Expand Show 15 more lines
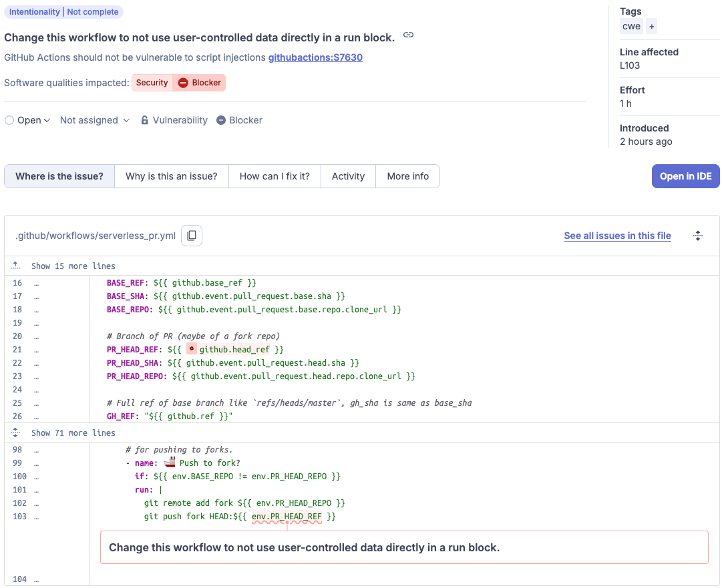Image resolution: width=724 pixels, height=588 pixels. (x=73, y=265)
